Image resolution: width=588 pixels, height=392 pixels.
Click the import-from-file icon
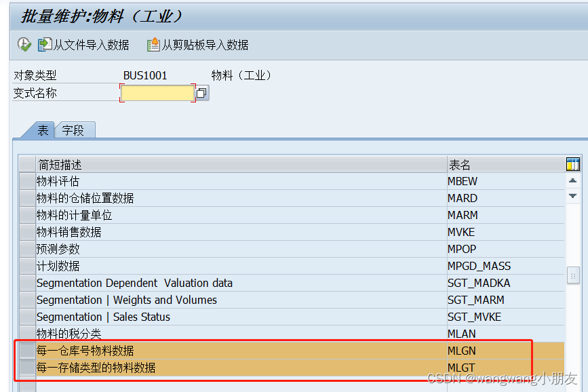click(45, 45)
